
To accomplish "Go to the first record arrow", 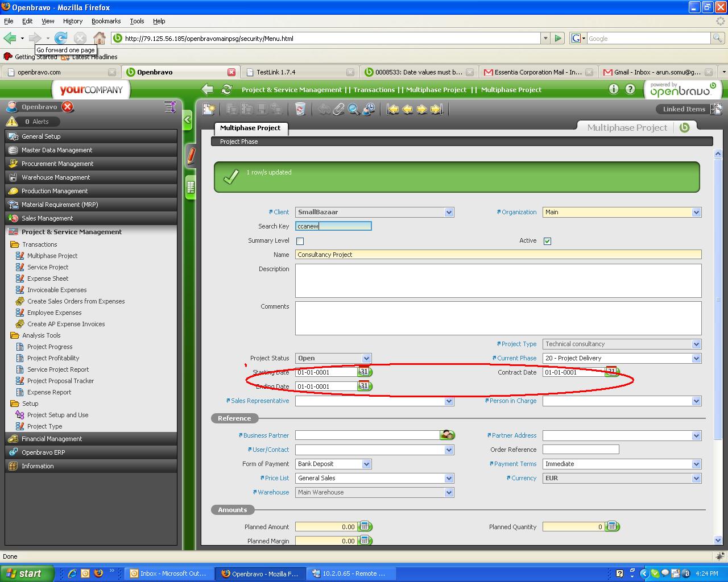I will pos(393,109).
